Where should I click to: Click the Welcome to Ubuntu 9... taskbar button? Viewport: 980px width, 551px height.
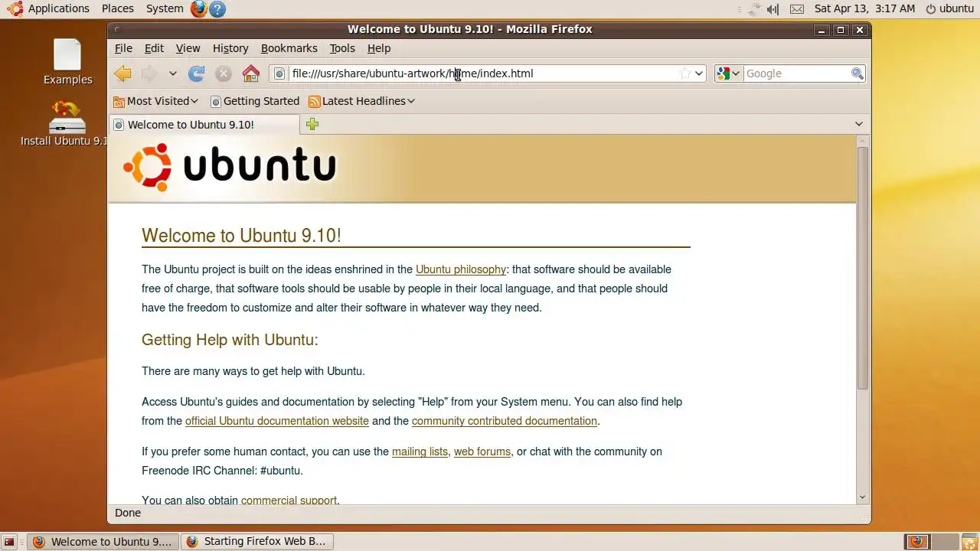103,542
